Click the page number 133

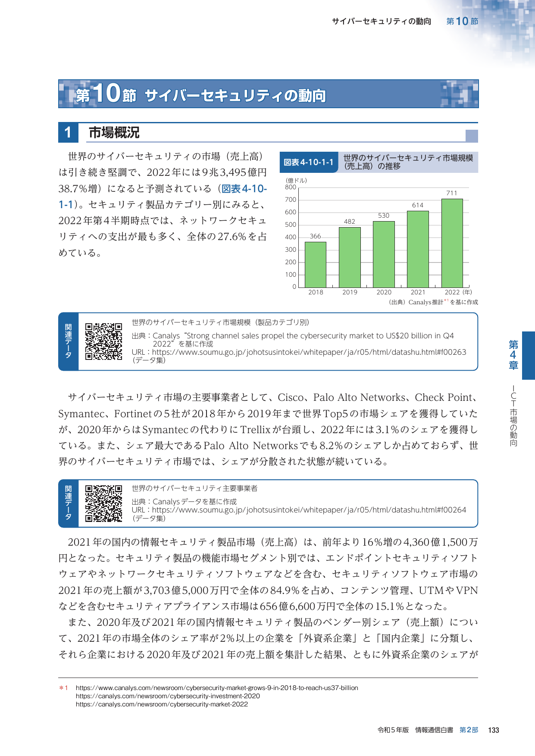(494, 730)
